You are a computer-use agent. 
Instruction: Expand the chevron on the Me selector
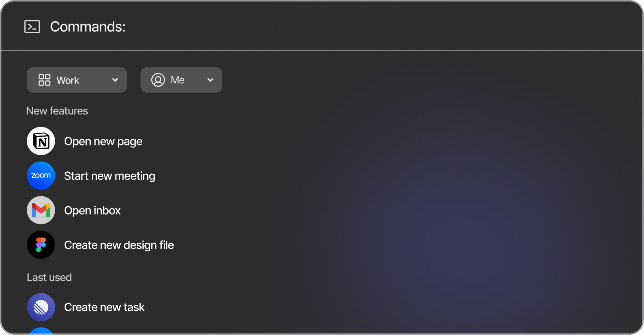point(210,80)
